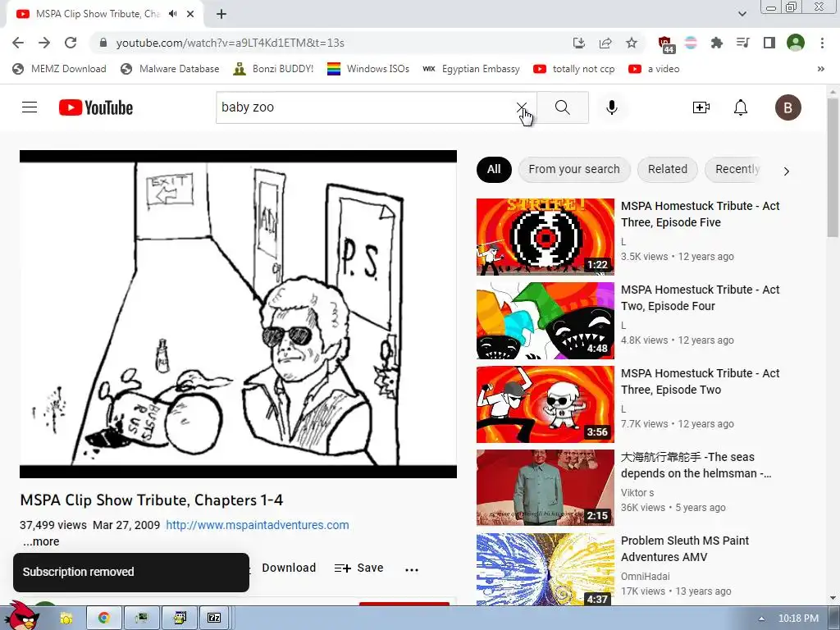This screenshot has width=840, height=630.
Task: Open the Bonzi BUDDY! bookmark
Action: 273,69
